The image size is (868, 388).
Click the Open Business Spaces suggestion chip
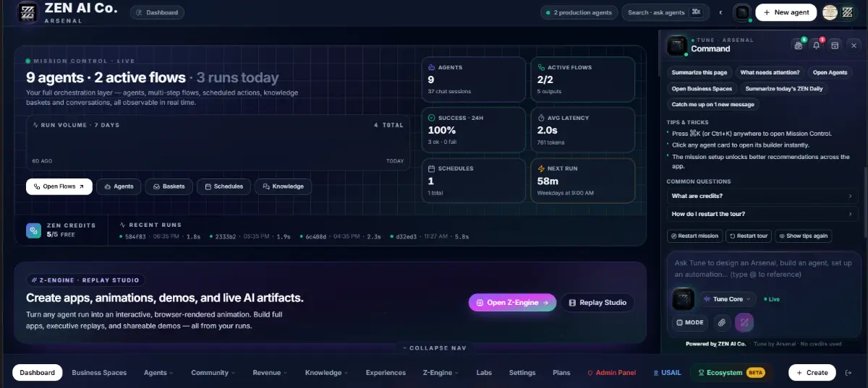click(x=702, y=88)
